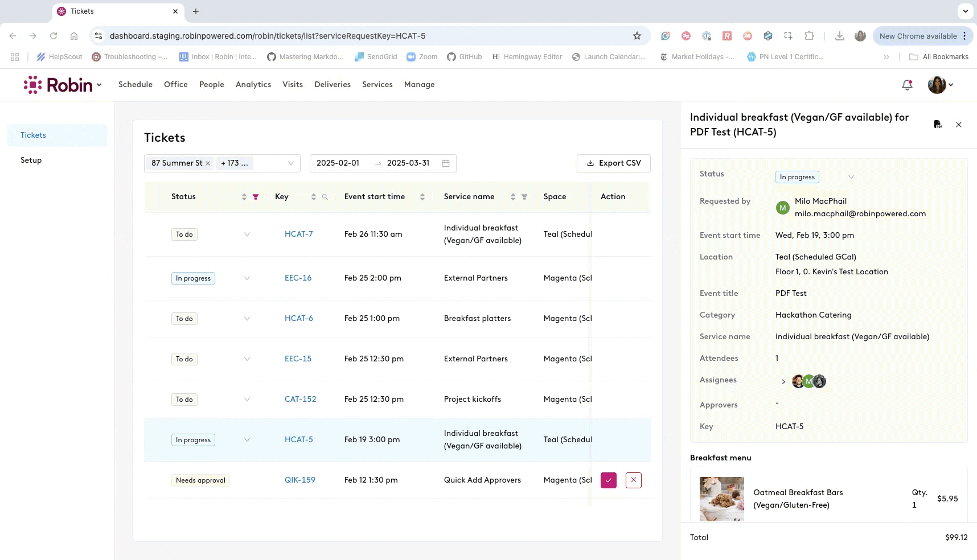Open ticket QIK-159 link
This screenshot has height=560, width=977.
tap(300, 480)
